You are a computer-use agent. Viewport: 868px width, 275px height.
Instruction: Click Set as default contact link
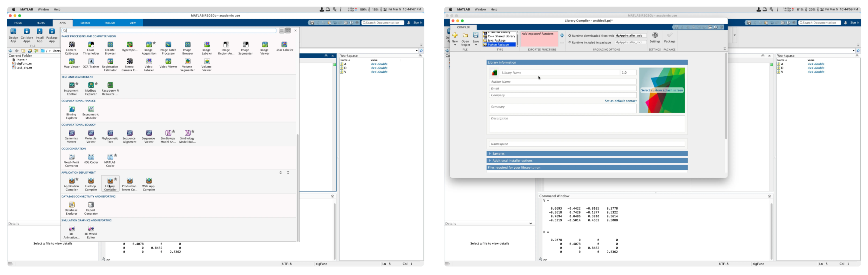pyautogui.click(x=620, y=101)
